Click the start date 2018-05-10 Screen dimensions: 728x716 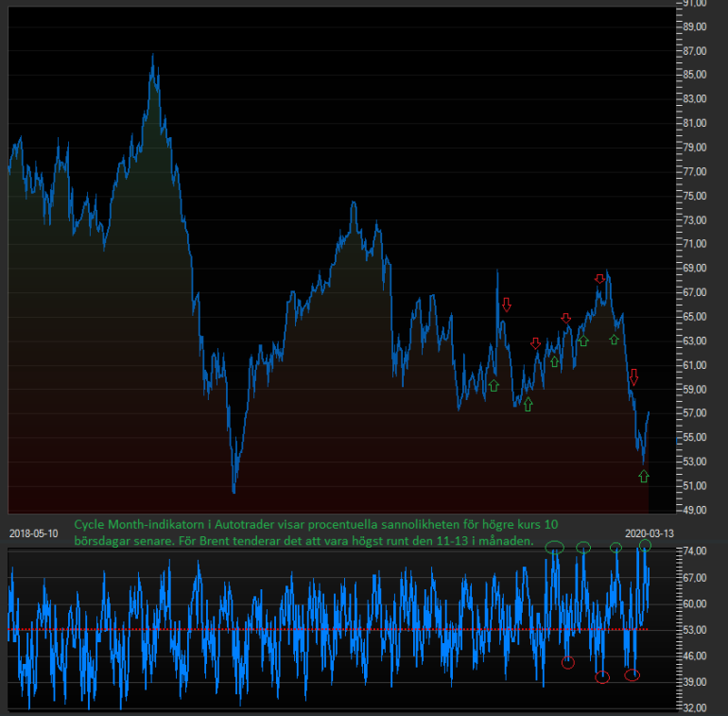pyautogui.click(x=33, y=534)
